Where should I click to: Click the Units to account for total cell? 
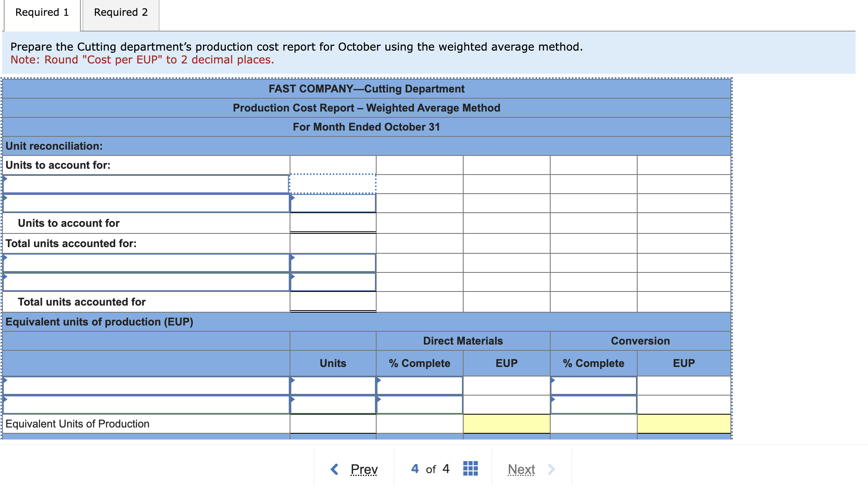point(333,223)
